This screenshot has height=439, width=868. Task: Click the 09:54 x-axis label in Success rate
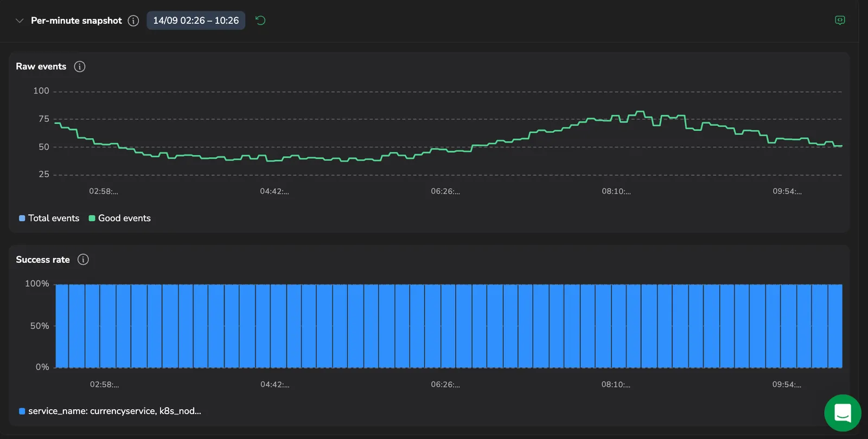click(x=787, y=385)
